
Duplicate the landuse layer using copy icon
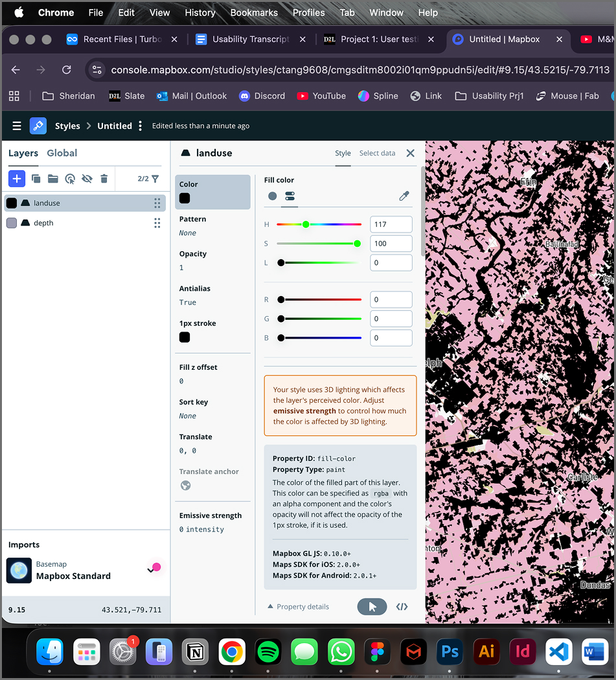click(36, 178)
